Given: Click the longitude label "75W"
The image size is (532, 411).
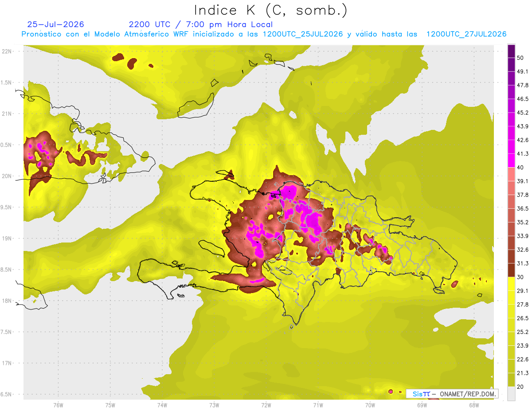Looking at the screenshot, I should click(x=110, y=405).
